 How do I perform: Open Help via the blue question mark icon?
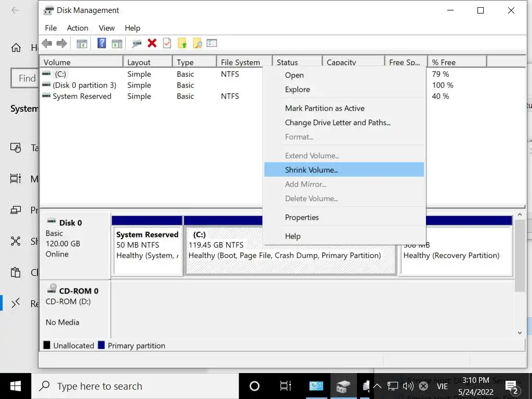(101, 44)
